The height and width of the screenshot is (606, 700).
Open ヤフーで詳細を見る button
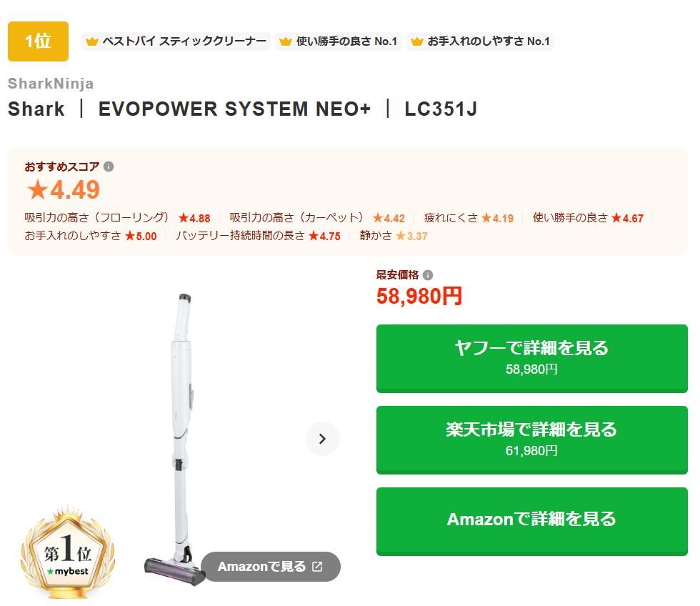(531, 359)
